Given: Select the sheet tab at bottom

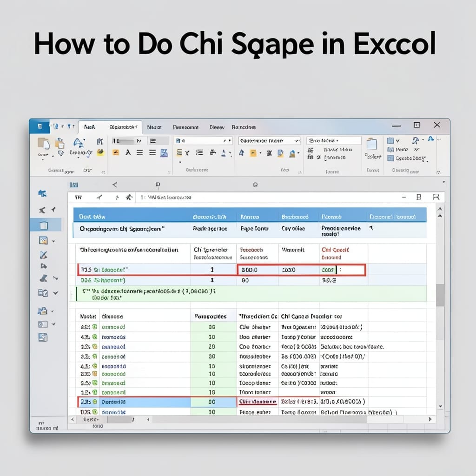Looking at the screenshot, I should pyautogui.click(x=91, y=419).
